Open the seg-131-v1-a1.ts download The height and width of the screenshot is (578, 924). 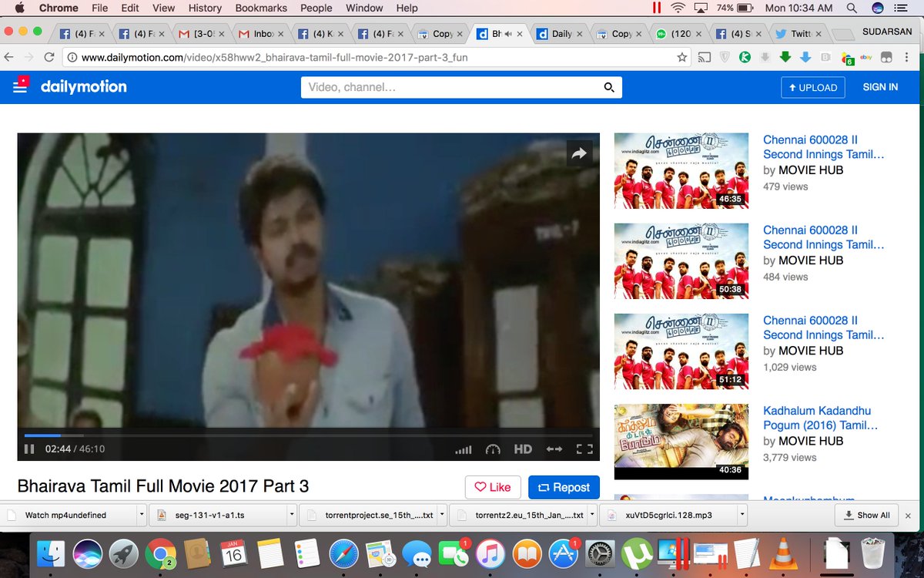tap(218, 515)
